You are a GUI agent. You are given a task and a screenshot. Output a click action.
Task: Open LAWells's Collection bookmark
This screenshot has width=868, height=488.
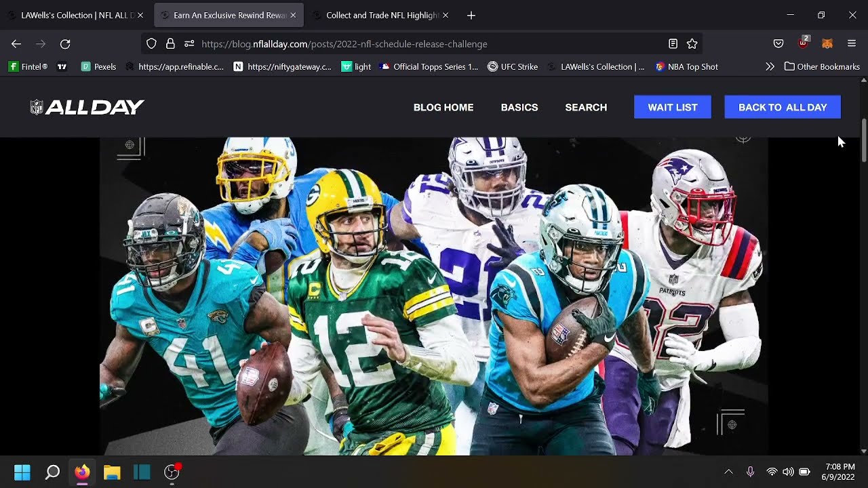pos(596,66)
